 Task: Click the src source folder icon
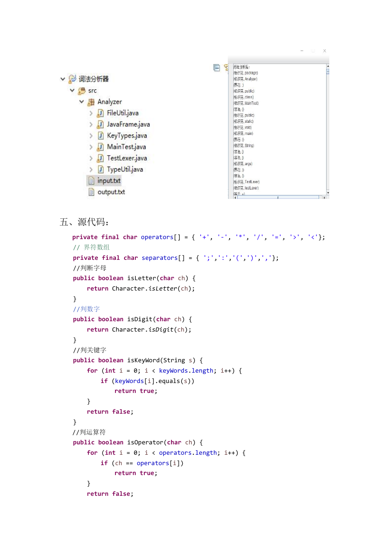pyautogui.click(x=82, y=91)
